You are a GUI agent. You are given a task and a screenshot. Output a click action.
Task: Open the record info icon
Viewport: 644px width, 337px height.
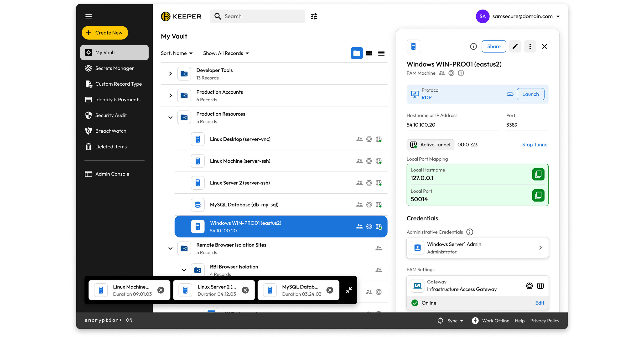tap(473, 47)
